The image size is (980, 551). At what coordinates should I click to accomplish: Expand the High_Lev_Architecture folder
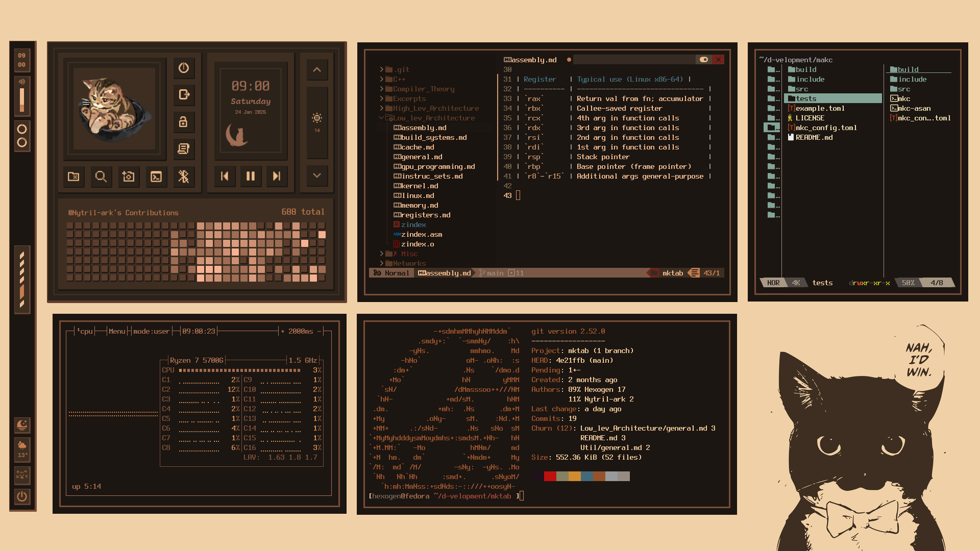(x=429, y=108)
